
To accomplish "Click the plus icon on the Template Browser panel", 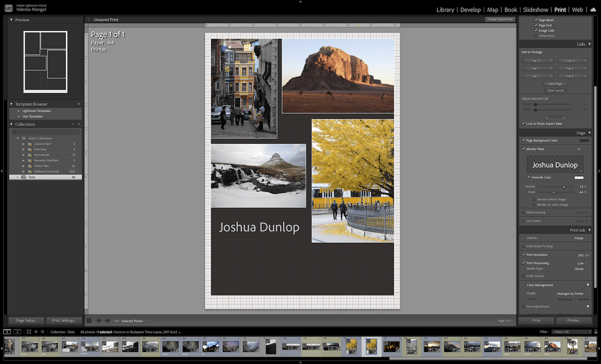I will [80, 104].
